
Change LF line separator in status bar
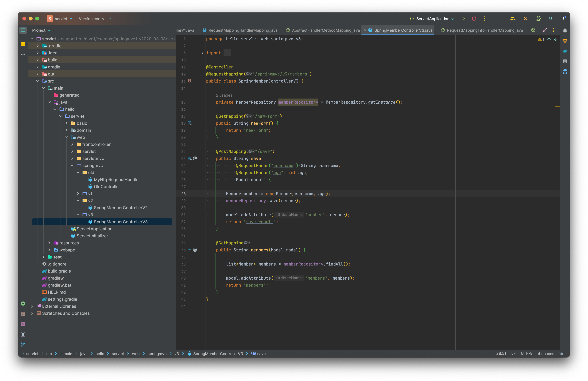513,353
